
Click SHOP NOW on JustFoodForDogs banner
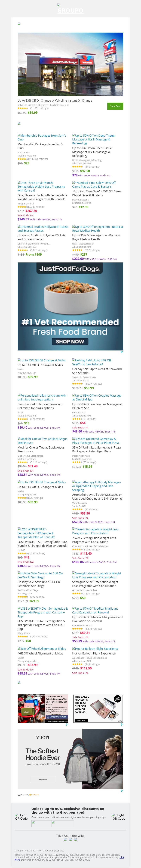(x=70, y=341)
